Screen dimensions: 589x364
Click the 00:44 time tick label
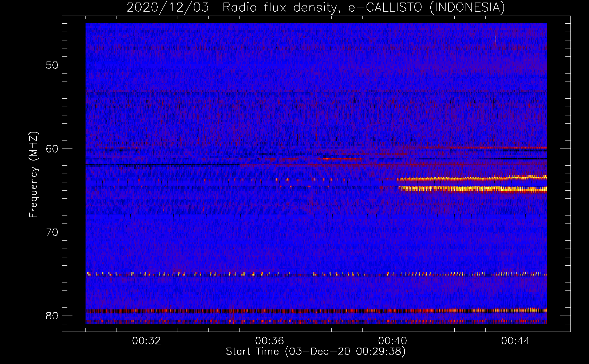click(x=516, y=341)
